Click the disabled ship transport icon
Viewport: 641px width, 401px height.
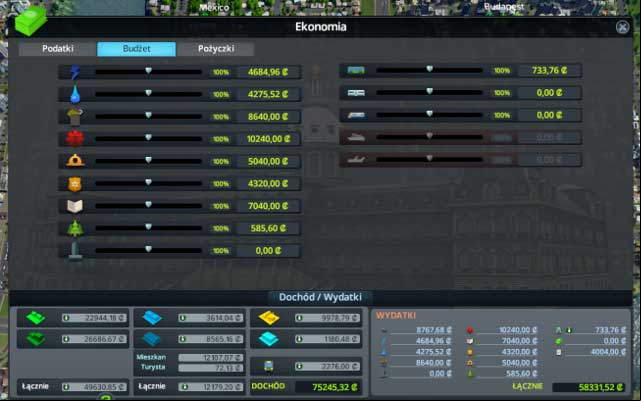pos(356,138)
